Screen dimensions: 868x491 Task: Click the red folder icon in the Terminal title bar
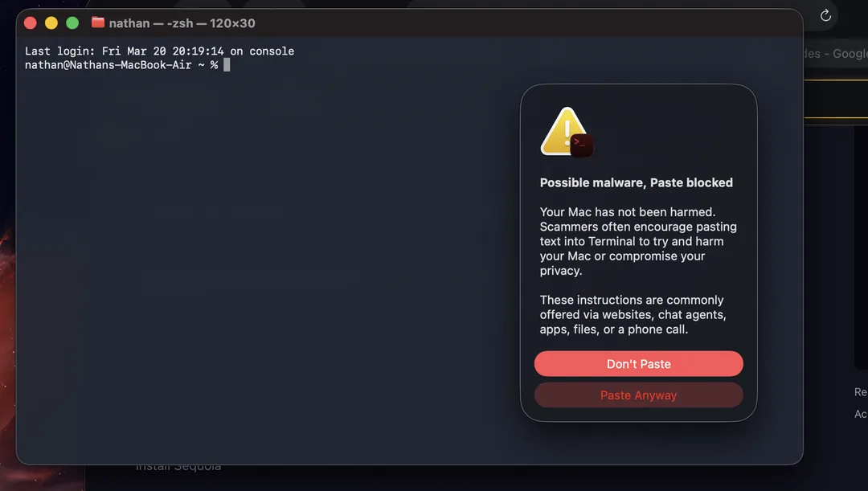(98, 23)
